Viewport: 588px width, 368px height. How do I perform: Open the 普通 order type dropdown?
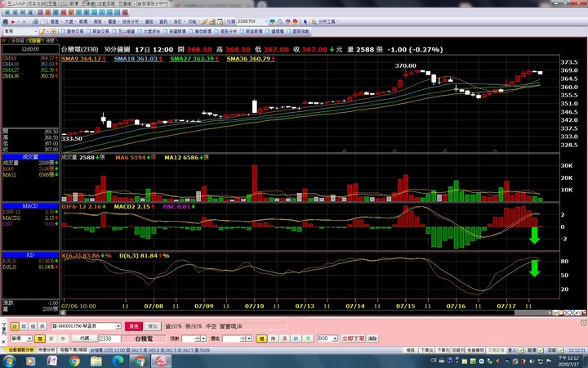click(x=29, y=339)
